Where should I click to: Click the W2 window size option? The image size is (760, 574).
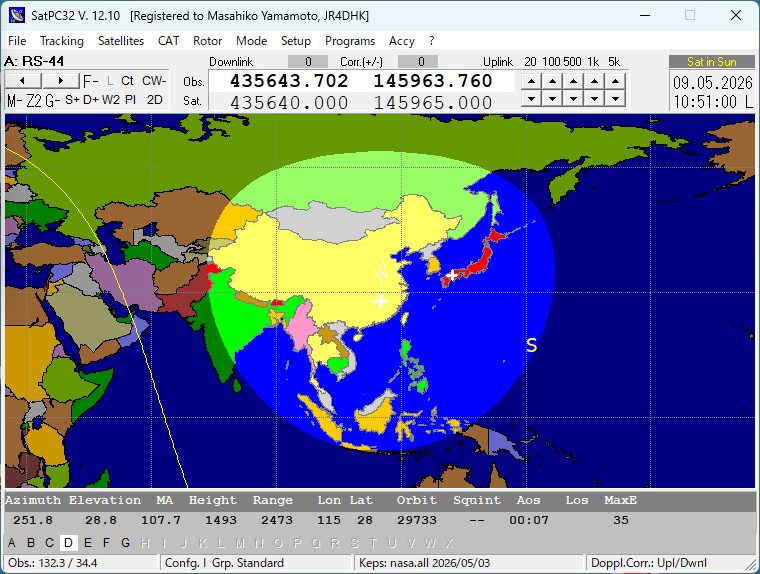111,100
